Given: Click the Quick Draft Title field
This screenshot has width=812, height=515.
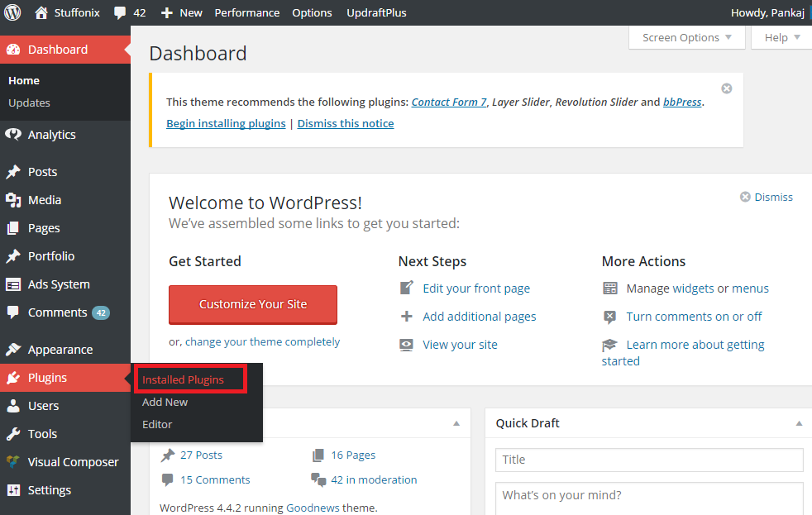Looking at the screenshot, I should pyautogui.click(x=649, y=460).
